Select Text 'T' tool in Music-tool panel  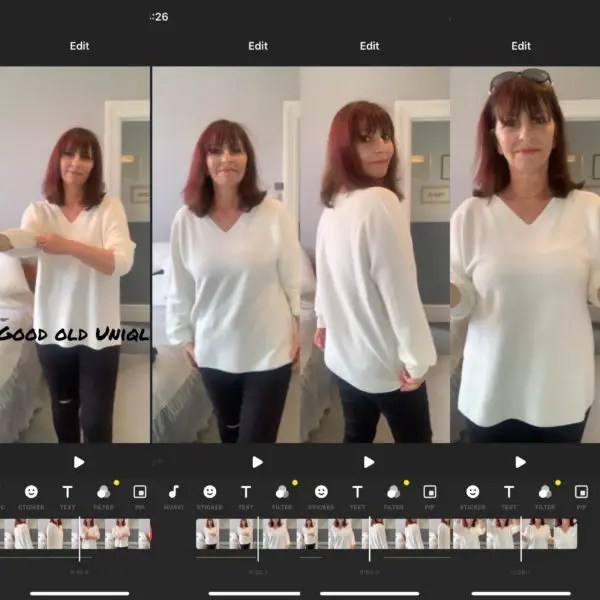(x=246, y=492)
